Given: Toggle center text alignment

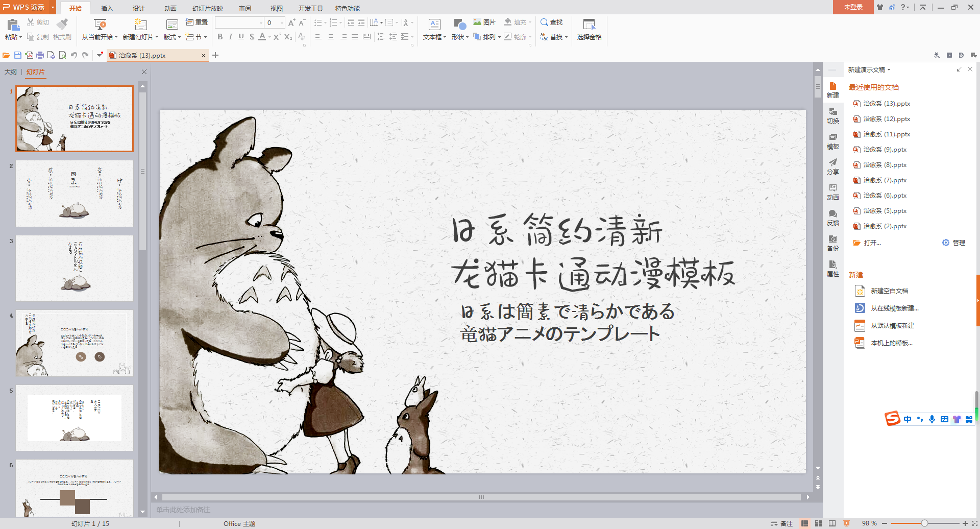Looking at the screenshot, I should coord(331,37).
